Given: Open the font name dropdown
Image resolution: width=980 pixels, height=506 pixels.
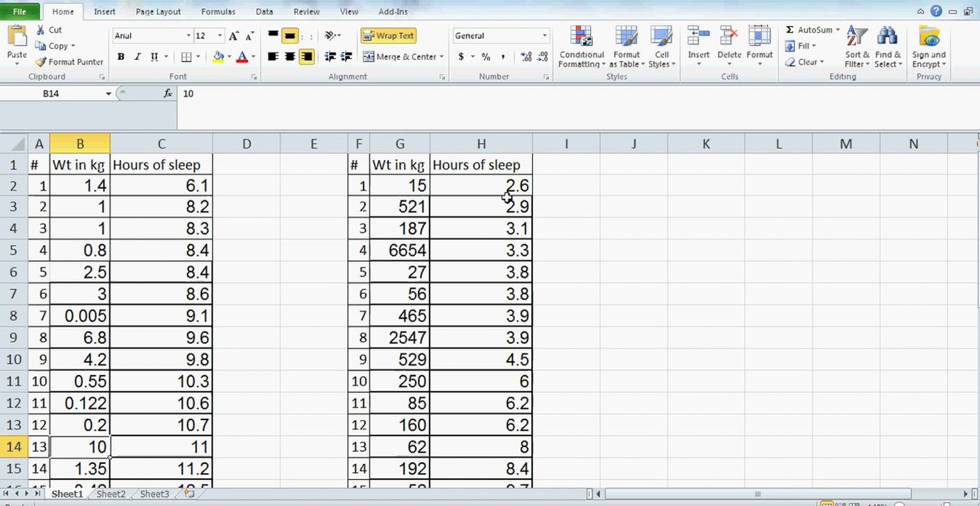Looking at the screenshot, I should click(188, 36).
